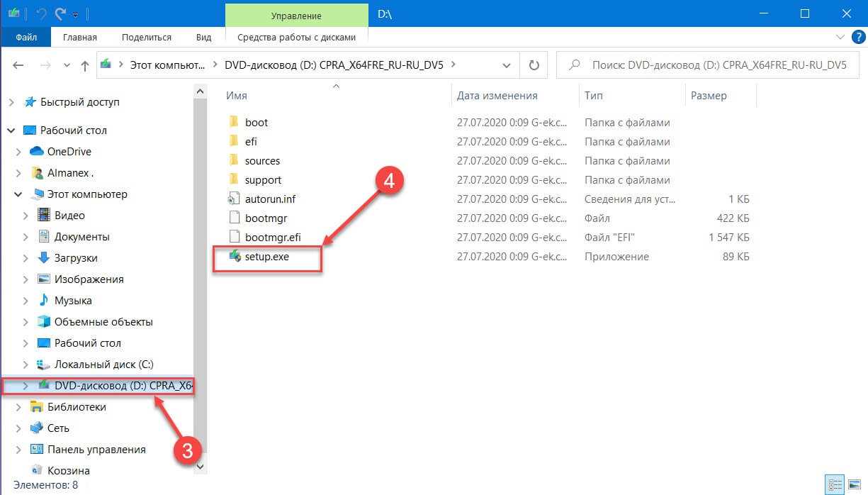The width and height of the screenshot is (868, 495).
Task: Open the Файл menu
Action: [x=26, y=37]
